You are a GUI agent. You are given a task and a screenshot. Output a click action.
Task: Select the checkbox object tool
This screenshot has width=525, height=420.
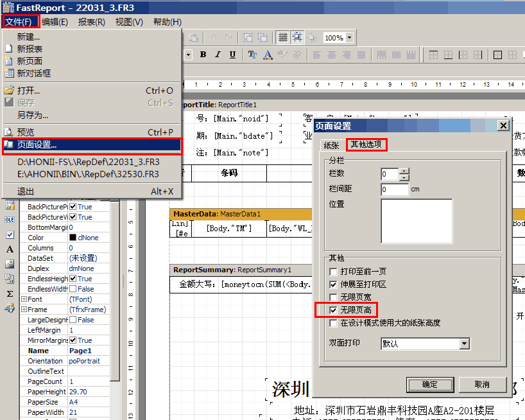click(x=10, y=235)
